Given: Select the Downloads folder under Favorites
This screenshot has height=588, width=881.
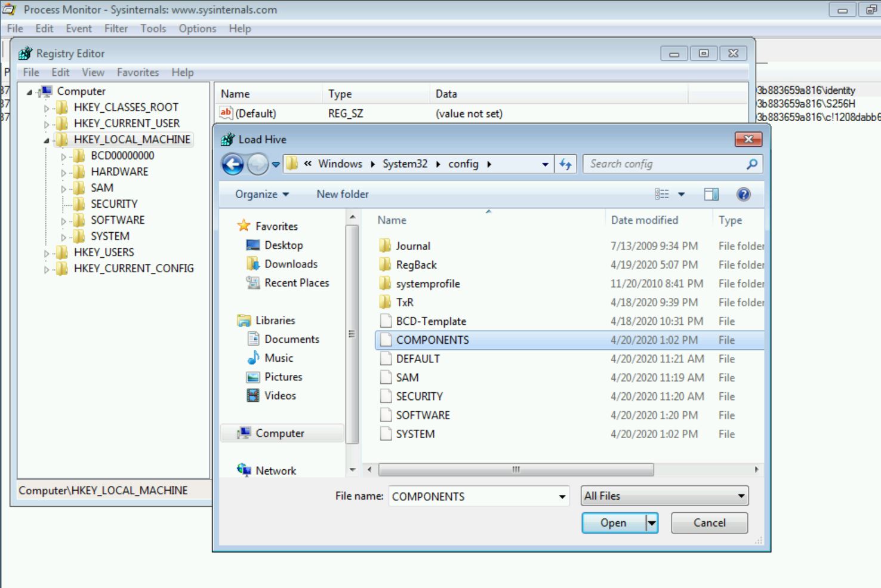Looking at the screenshot, I should (282, 264).
